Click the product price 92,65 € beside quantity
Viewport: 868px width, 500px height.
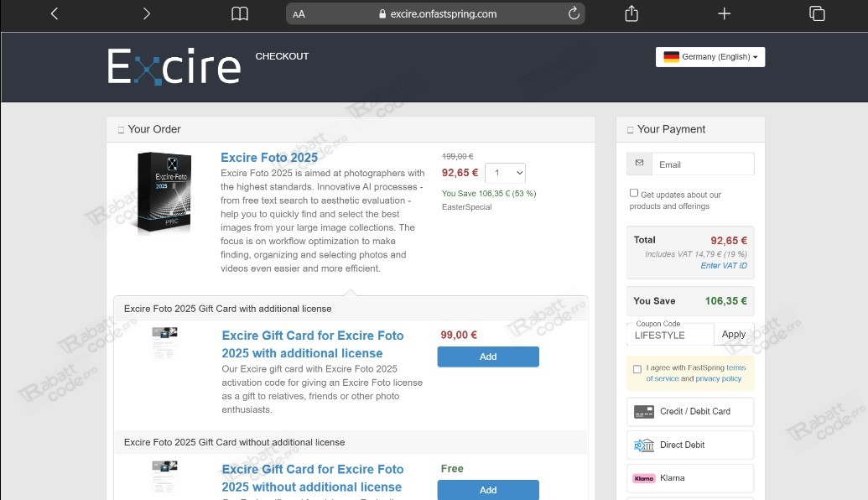(460, 173)
